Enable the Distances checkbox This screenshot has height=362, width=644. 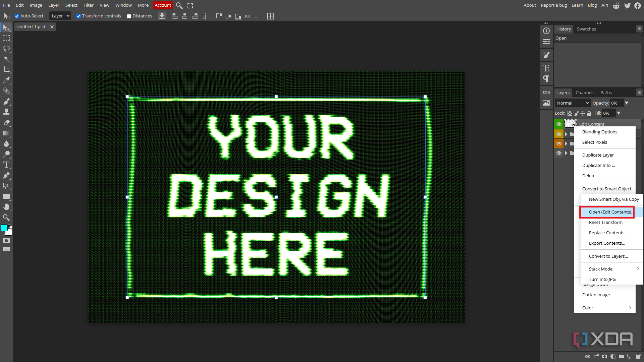point(129,16)
